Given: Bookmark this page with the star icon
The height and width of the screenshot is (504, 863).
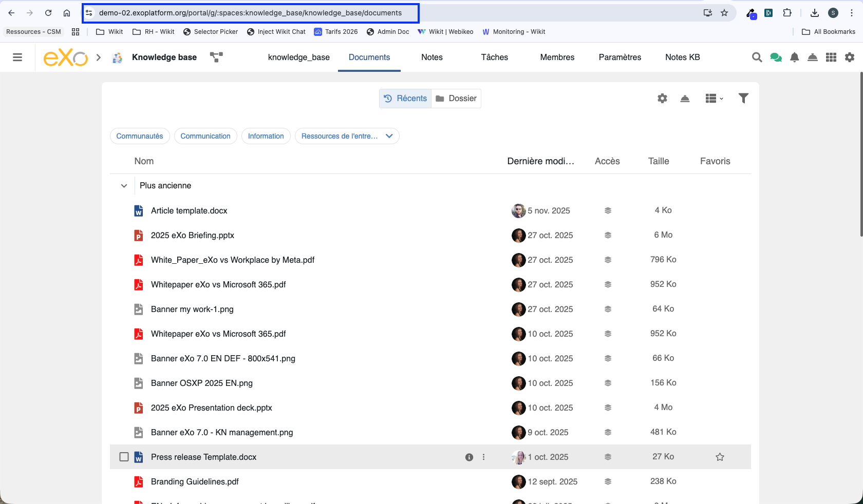Looking at the screenshot, I should (724, 13).
